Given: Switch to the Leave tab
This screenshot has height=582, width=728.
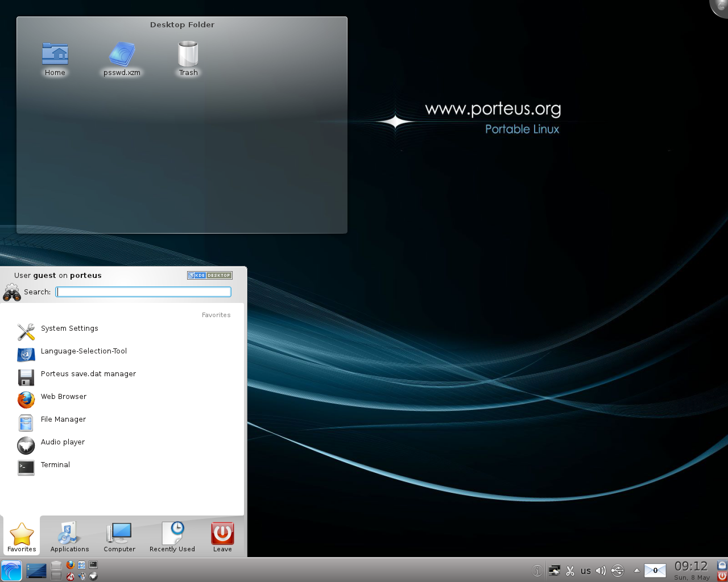Looking at the screenshot, I should 222,537.
